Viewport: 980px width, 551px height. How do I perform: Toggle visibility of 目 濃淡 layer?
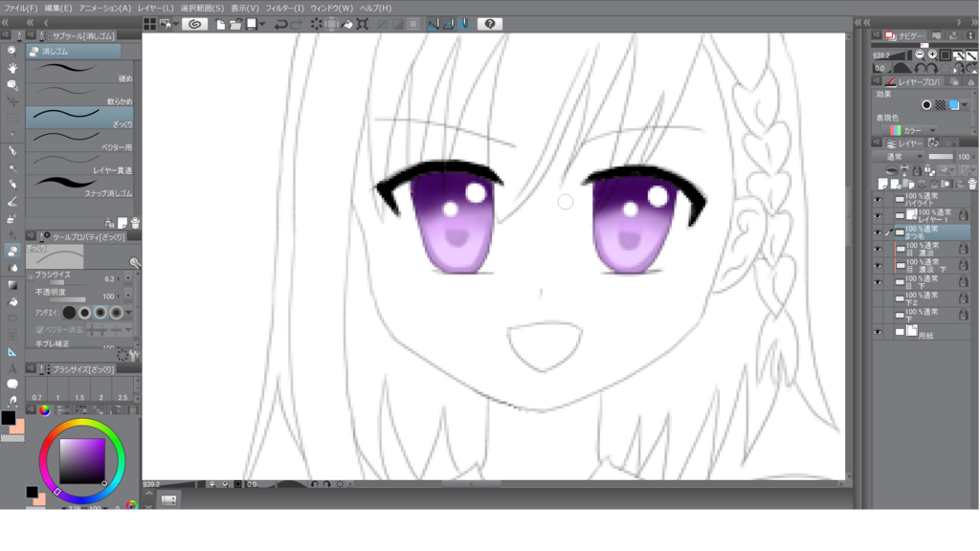(x=878, y=250)
